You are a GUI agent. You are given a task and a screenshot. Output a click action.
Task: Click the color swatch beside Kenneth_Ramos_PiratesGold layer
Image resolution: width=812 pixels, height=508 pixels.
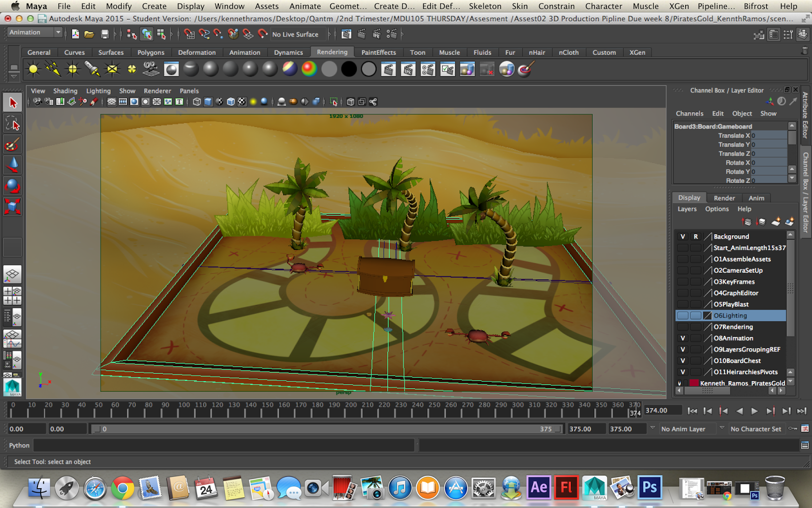[x=693, y=383]
